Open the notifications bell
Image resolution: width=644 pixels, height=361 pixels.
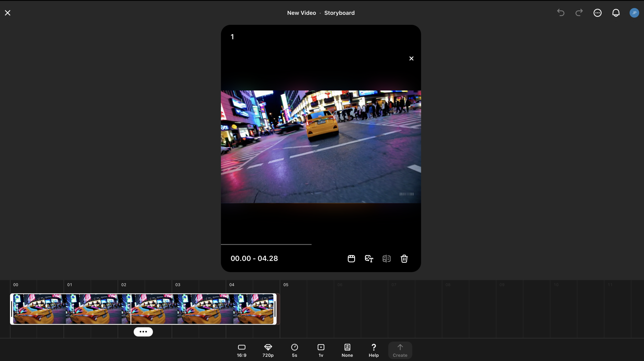click(616, 13)
